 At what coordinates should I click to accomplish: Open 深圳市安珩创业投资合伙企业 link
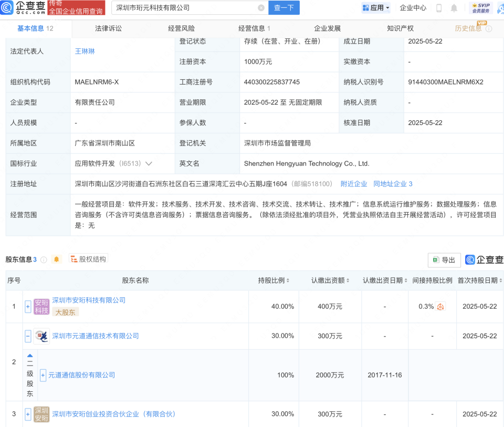point(114,414)
